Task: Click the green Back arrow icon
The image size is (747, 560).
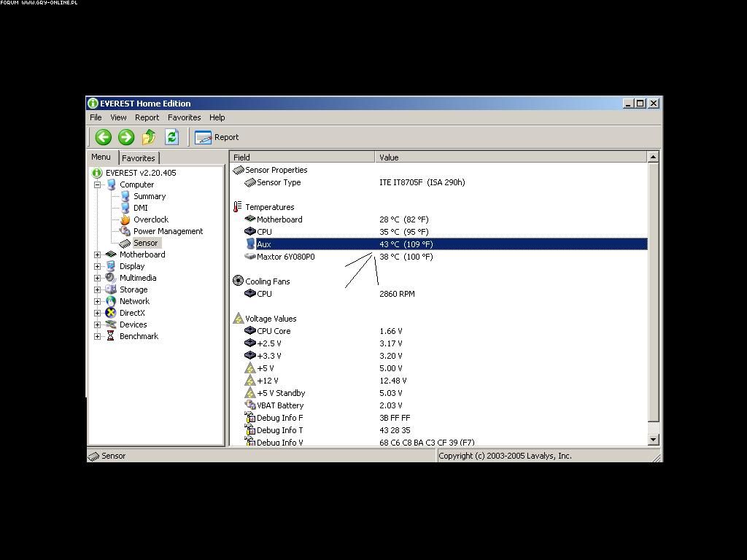Action: [x=103, y=137]
